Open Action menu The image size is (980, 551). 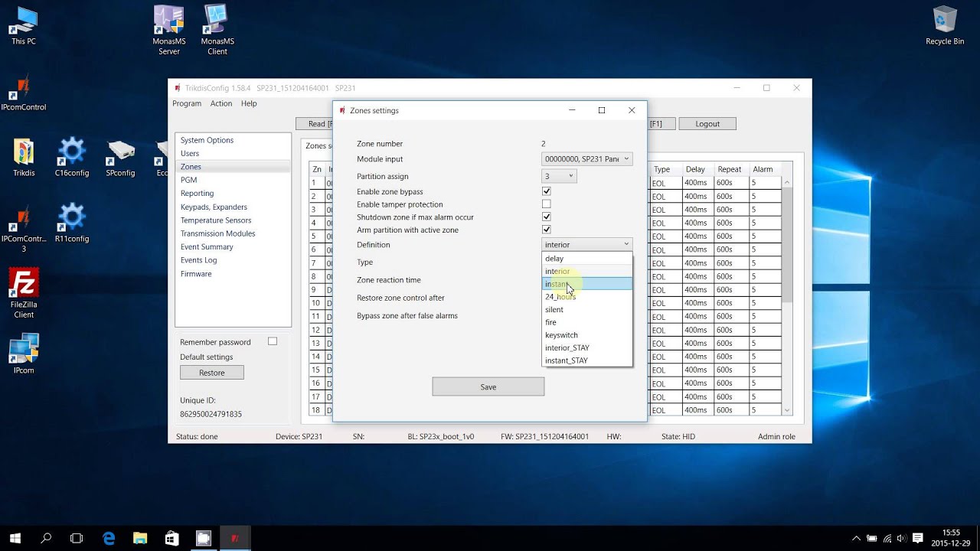coord(221,103)
